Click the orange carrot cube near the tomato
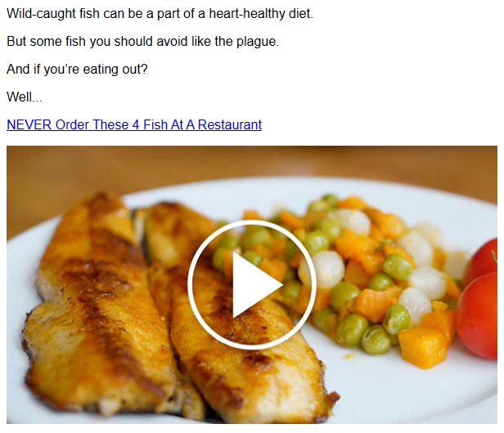 [424, 347]
